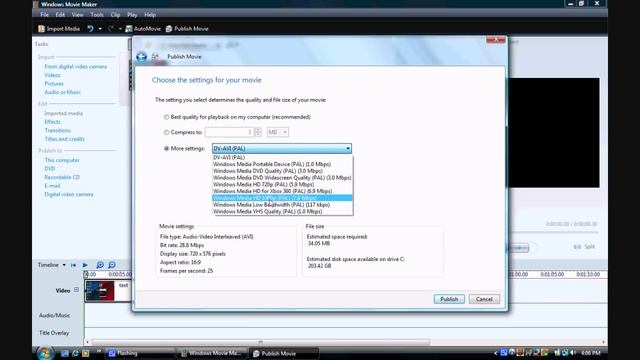Click the Publish Movie taskbar button

point(284,353)
